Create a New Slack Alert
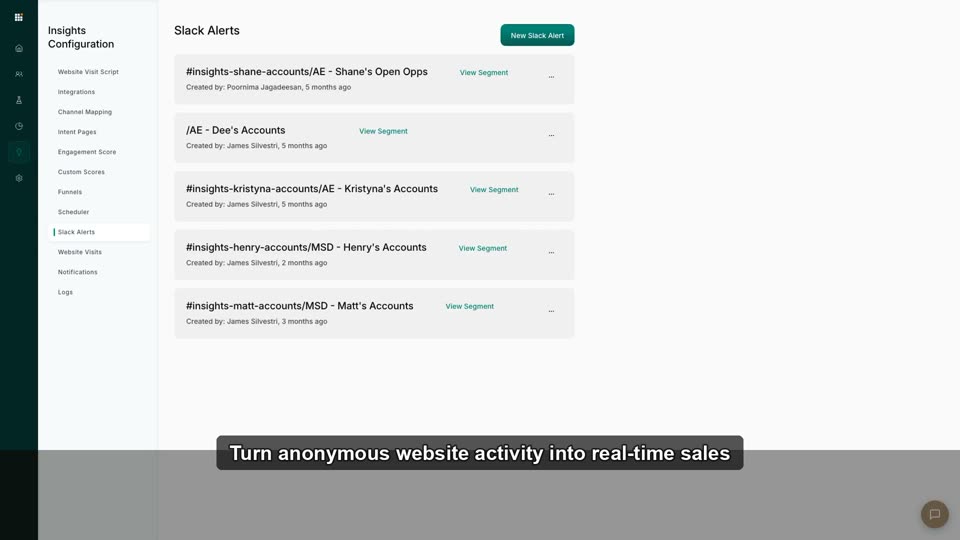 click(x=537, y=35)
